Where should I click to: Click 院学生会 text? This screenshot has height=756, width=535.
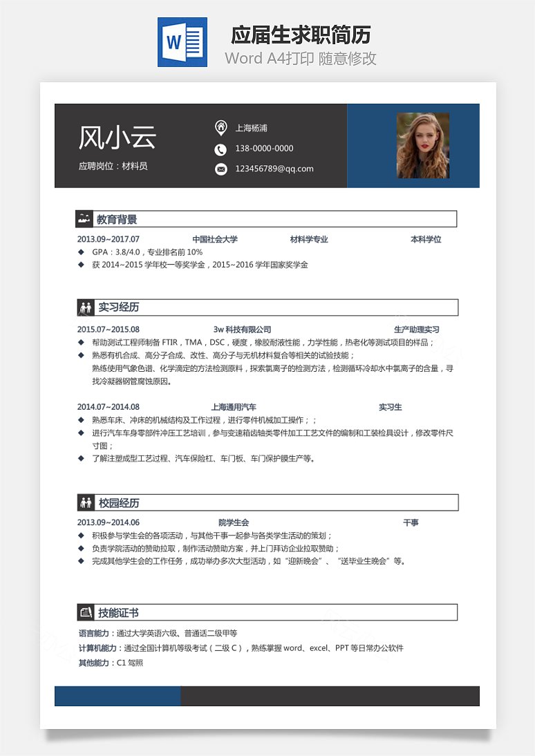click(x=234, y=522)
